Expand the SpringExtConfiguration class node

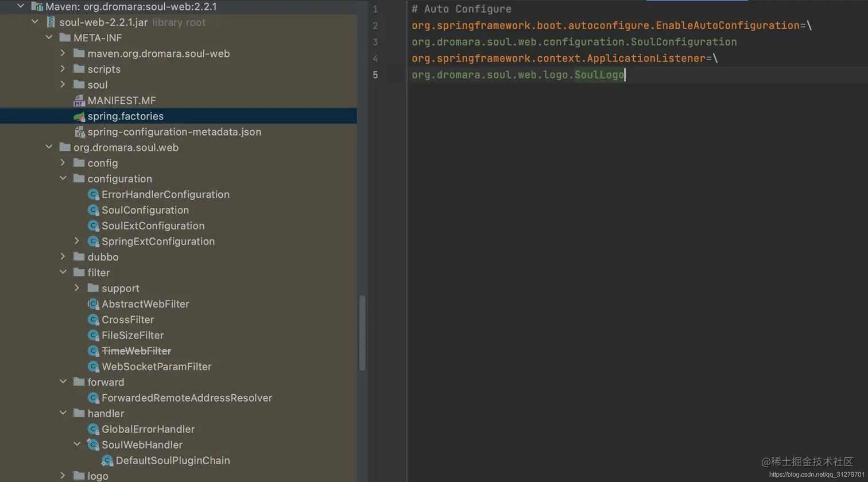pos(77,241)
